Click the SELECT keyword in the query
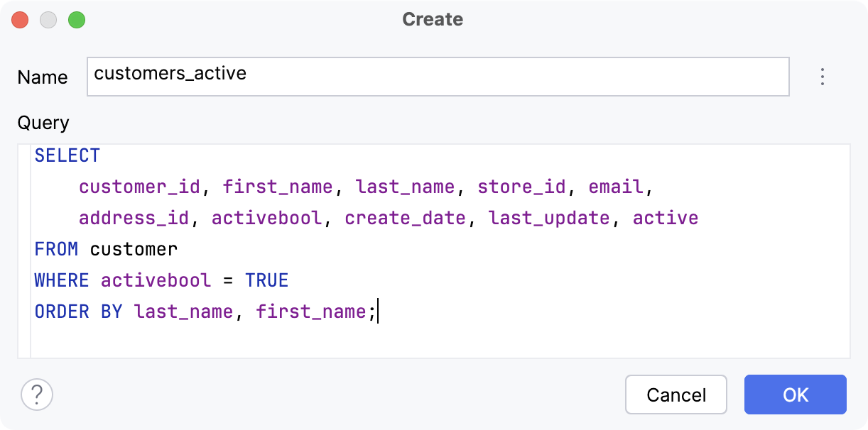868x430 pixels. [67, 155]
